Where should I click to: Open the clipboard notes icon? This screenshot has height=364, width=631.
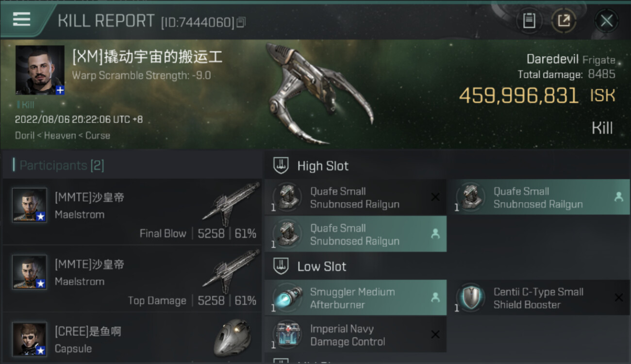[529, 21]
